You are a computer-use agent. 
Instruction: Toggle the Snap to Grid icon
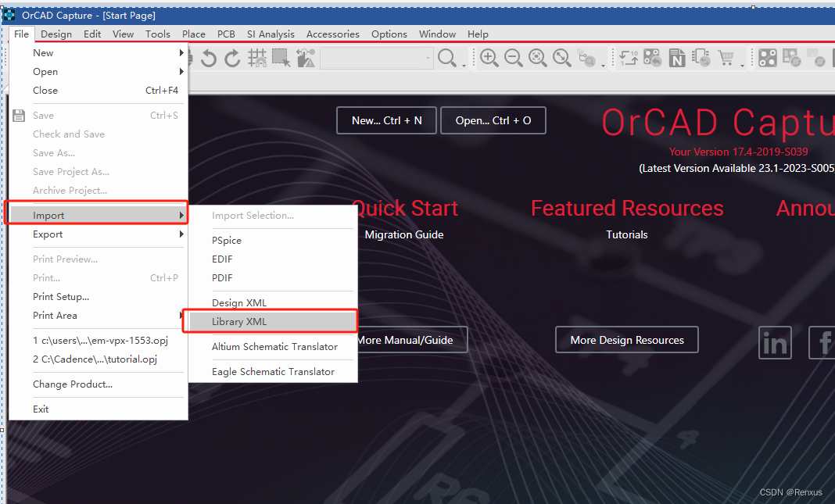pyautogui.click(x=256, y=57)
